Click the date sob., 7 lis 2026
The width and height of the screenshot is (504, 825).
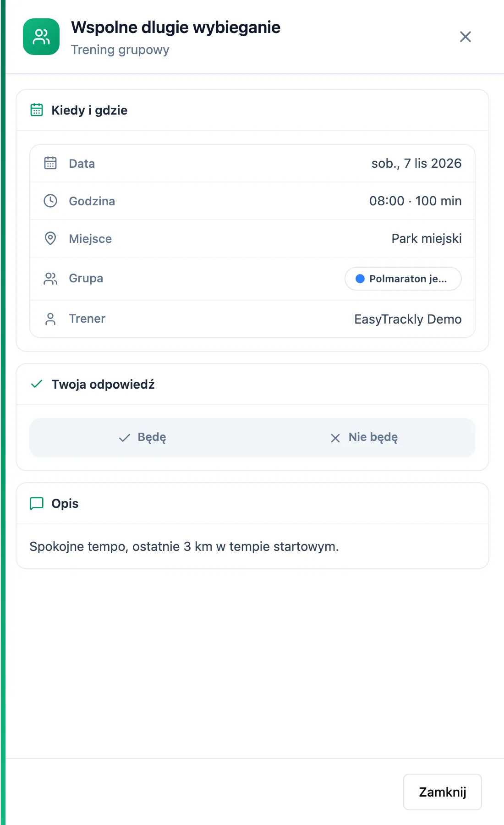point(416,164)
